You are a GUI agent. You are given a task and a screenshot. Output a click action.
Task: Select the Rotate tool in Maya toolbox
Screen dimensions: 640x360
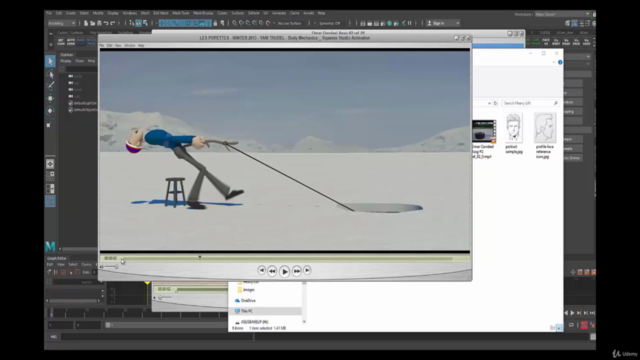click(x=50, y=111)
